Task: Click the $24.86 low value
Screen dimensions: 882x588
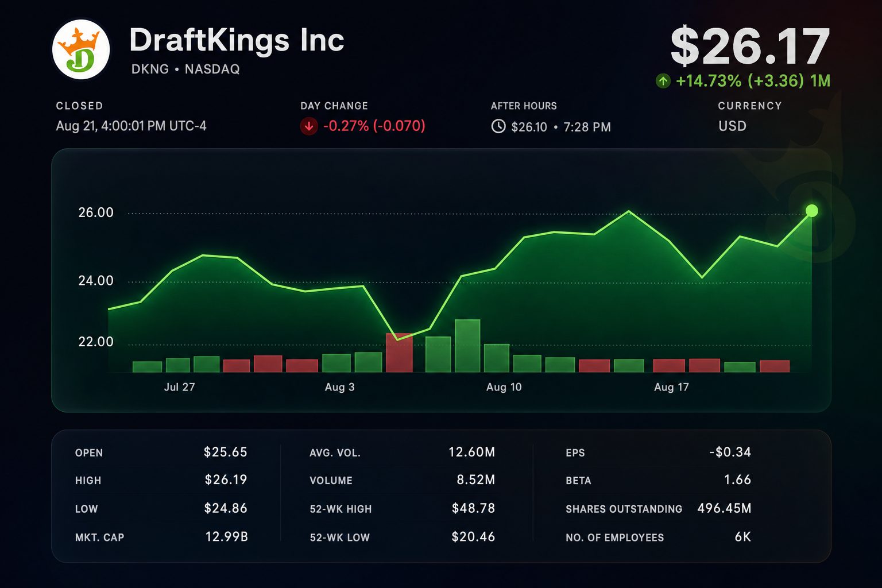Action: pyautogui.click(x=226, y=508)
